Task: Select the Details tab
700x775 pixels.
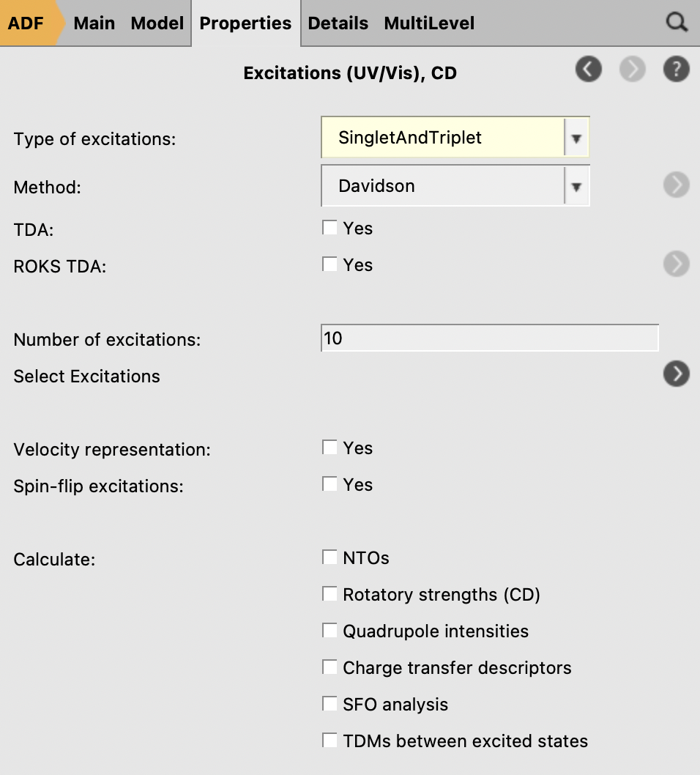Action: (338, 23)
